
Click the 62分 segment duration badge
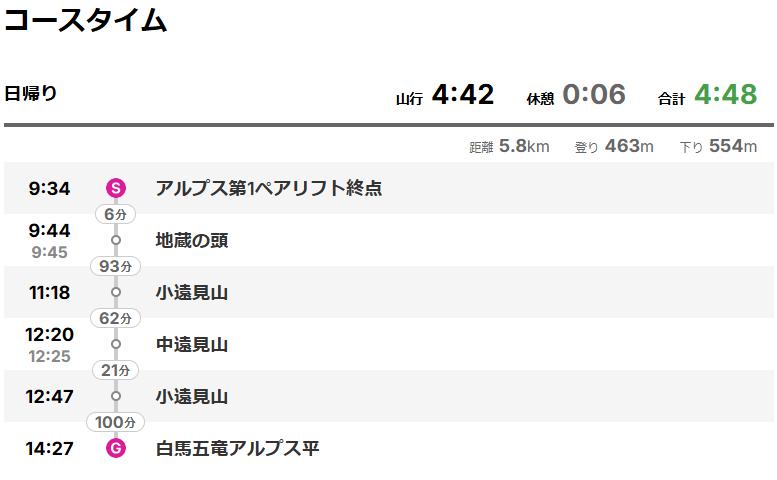[115, 318]
